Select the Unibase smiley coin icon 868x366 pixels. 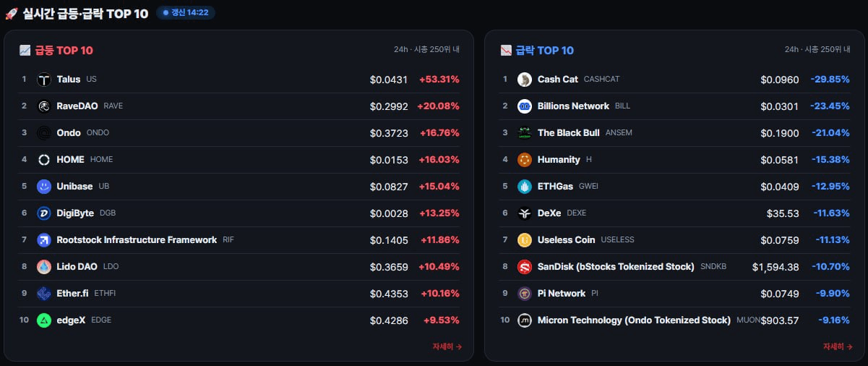(44, 187)
